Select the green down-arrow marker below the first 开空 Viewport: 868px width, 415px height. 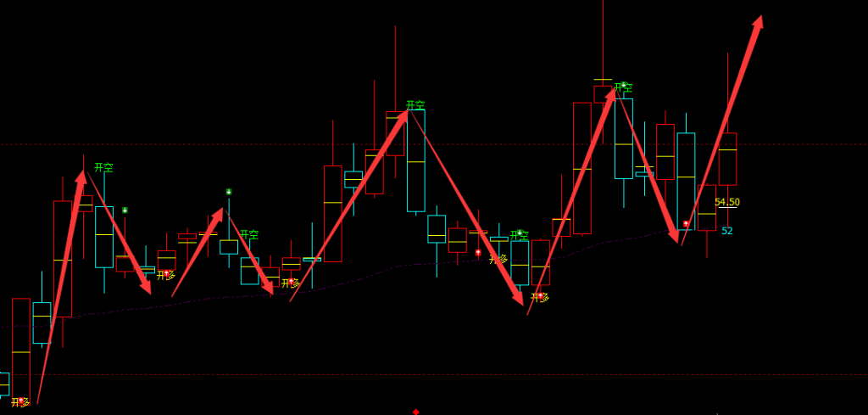(125, 210)
